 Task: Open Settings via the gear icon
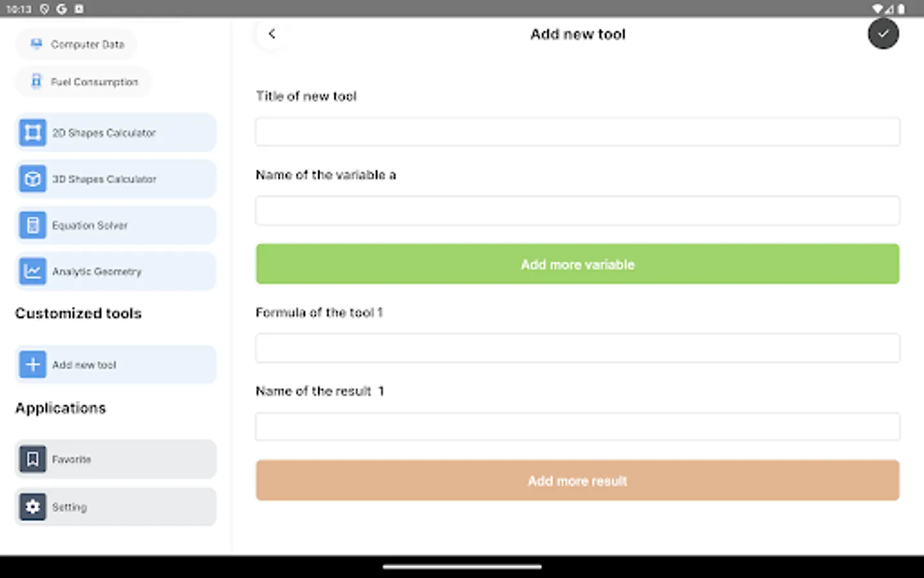(32, 507)
